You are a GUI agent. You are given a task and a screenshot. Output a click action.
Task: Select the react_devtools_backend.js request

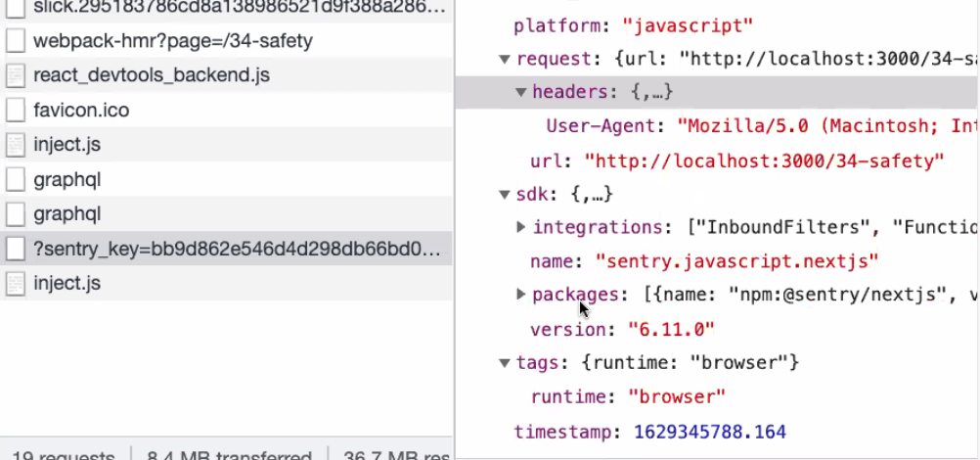tap(151, 75)
